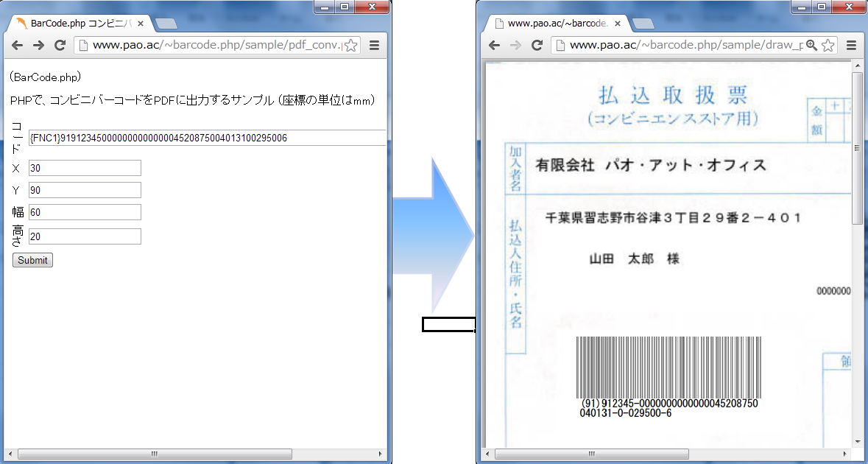Click the Submit button
This screenshot has width=868, height=464.
(x=32, y=260)
